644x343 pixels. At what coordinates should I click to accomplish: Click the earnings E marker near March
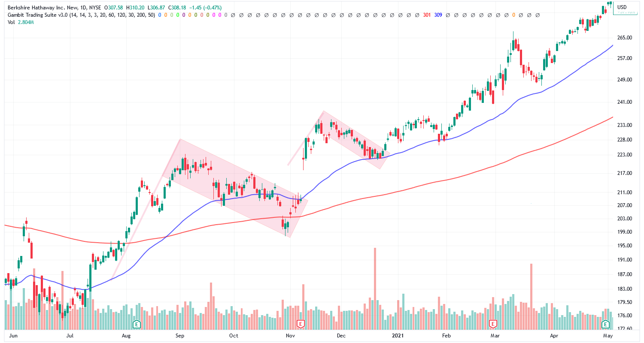point(493,324)
